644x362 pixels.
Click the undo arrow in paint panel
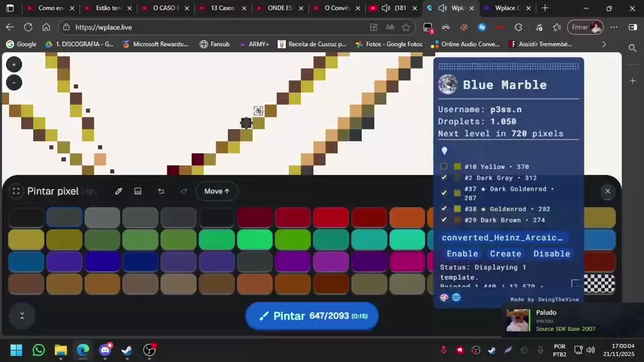161,192
